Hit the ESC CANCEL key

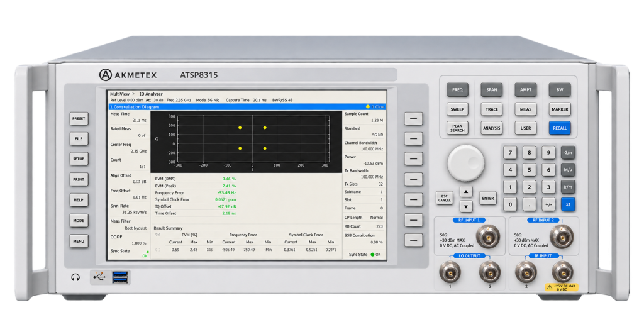(x=445, y=198)
